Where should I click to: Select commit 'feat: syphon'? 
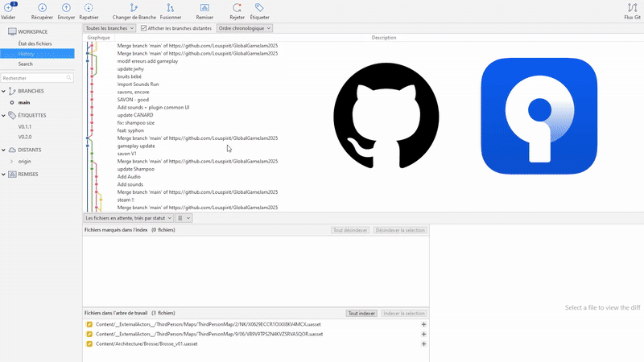(130, 130)
